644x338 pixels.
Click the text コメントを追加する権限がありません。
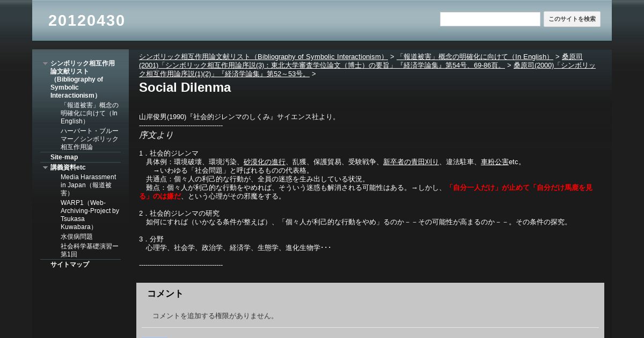tap(215, 316)
